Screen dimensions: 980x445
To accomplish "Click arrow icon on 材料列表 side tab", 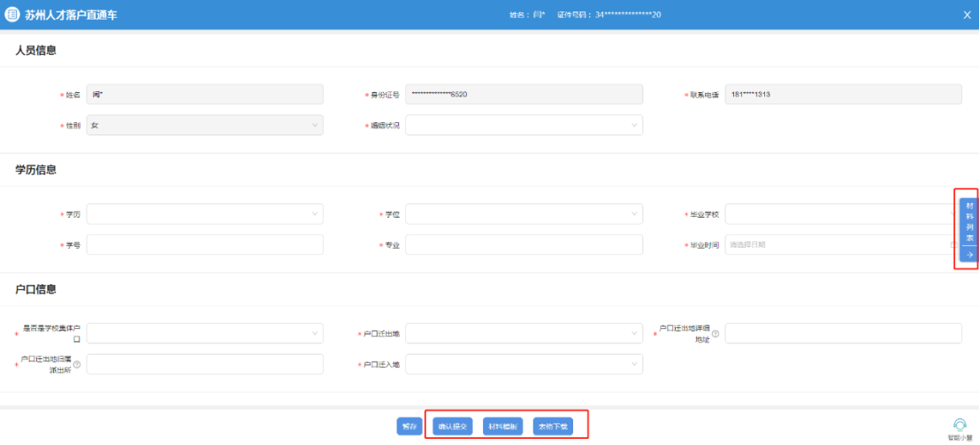I will pyautogui.click(x=969, y=255).
